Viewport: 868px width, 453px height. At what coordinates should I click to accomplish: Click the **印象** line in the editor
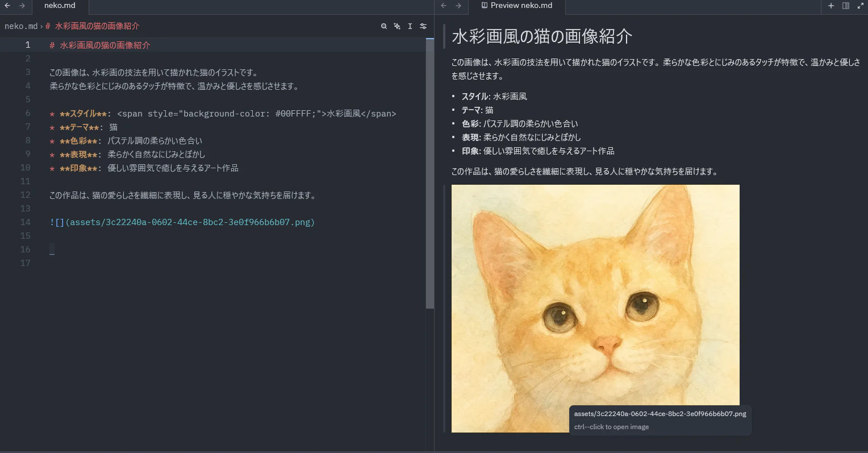(x=144, y=168)
